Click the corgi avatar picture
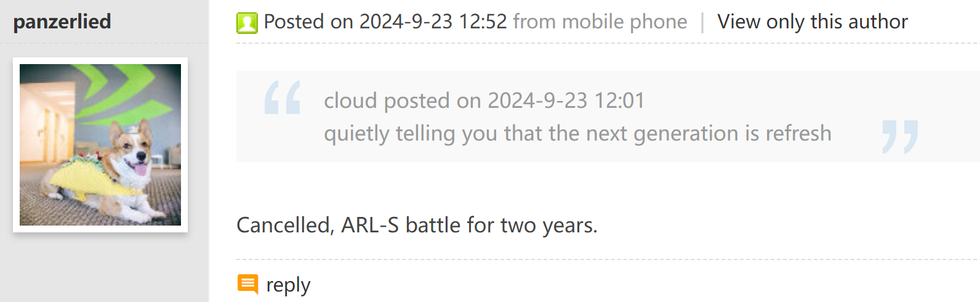The height and width of the screenshot is (302, 980). click(100, 145)
